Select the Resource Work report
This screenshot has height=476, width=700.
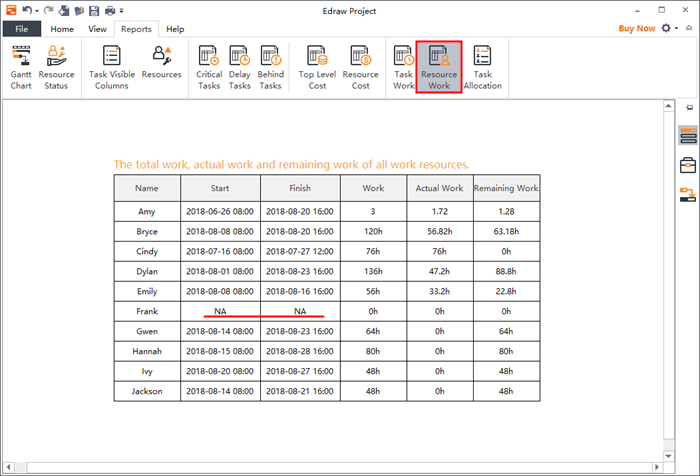click(x=439, y=67)
